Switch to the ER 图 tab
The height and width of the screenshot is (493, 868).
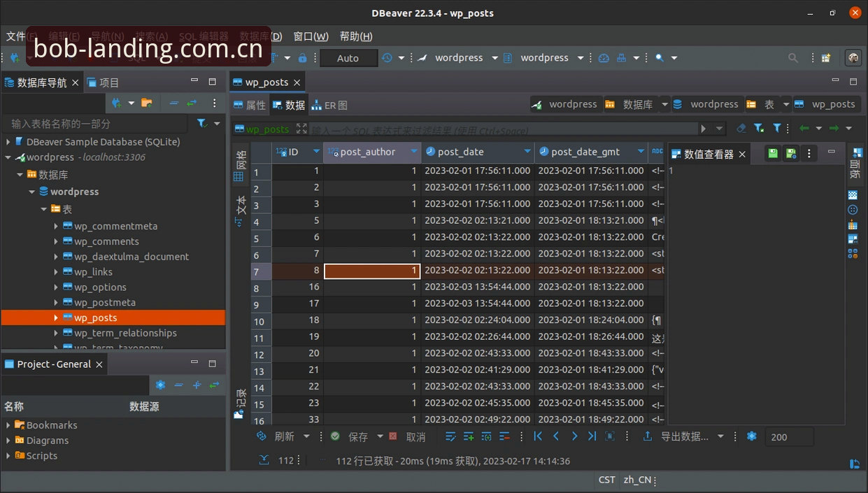coord(329,105)
